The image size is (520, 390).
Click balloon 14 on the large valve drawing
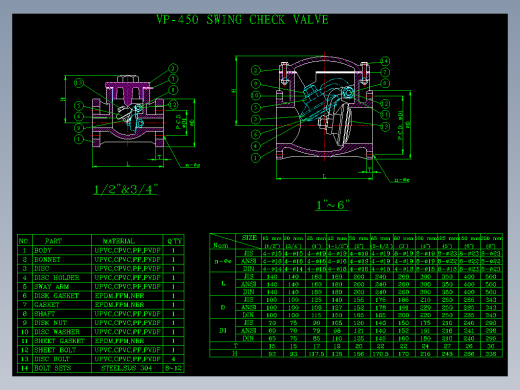click(385, 61)
